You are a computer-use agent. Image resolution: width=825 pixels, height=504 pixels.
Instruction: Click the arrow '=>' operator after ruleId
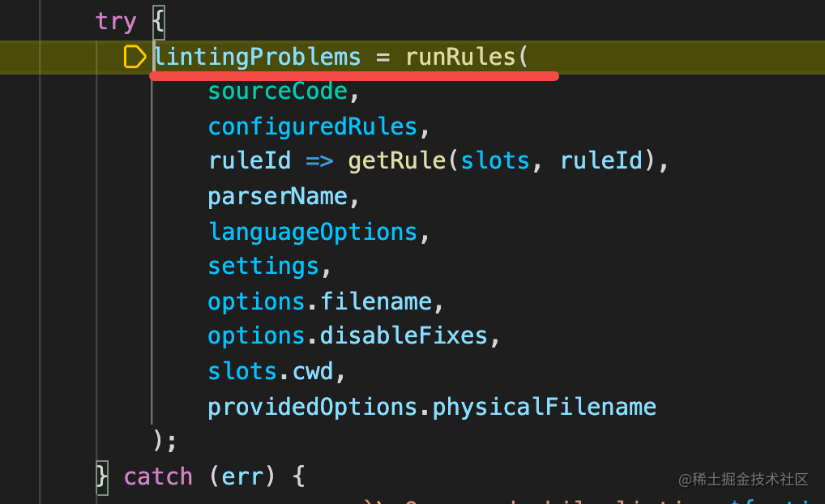[x=319, y=161]
